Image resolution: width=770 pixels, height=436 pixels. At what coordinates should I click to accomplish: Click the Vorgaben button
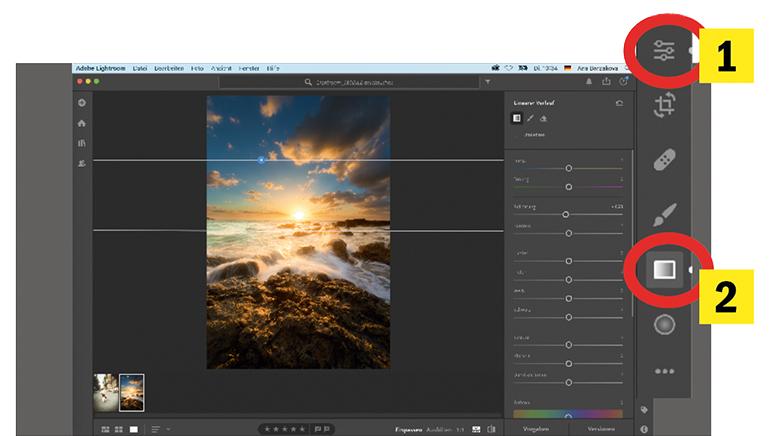point(536,429)
